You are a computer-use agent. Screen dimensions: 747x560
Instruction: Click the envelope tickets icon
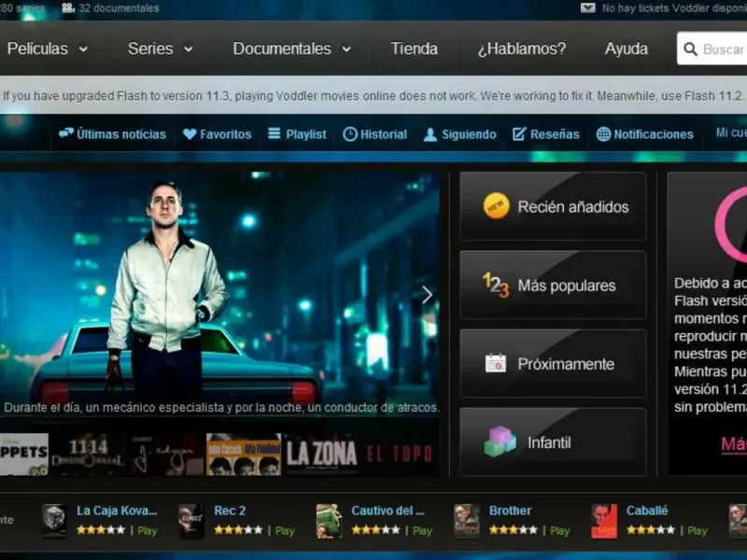(588, 7)
